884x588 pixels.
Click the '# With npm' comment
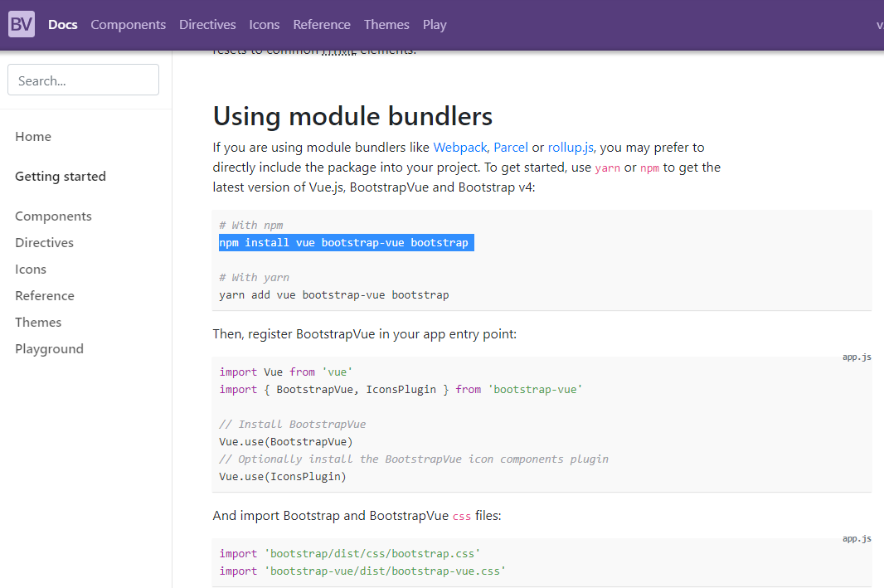coord(251,225)
